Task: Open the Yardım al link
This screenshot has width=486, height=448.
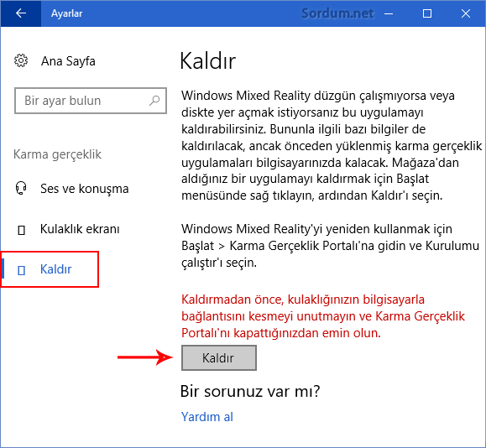Action: tap(207, 417)
